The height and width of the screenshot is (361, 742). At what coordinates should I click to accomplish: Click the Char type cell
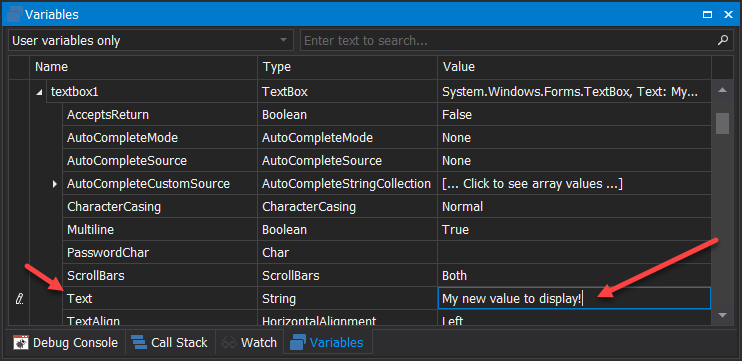tap(348, 253)
